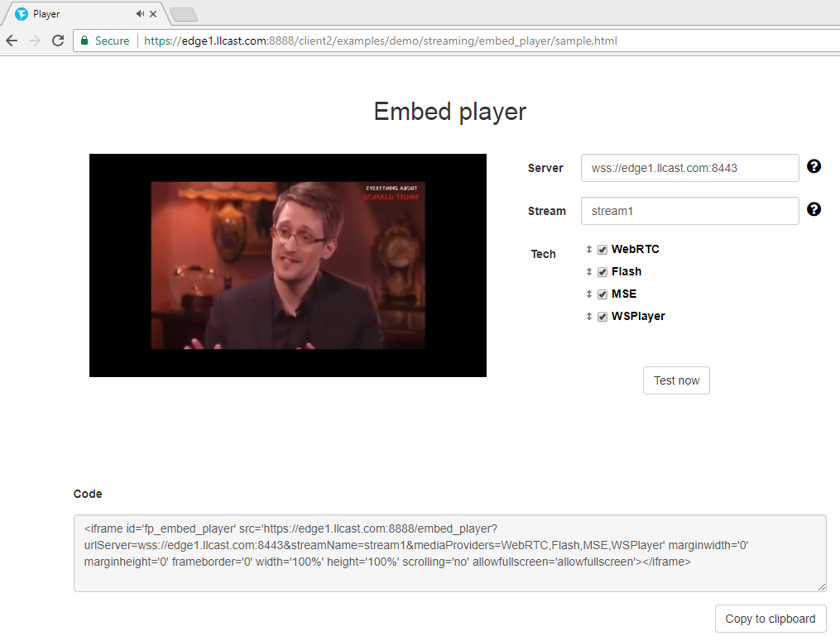Uncheck the WSPlayer checkbox
The width and height of the screenshot is (840, 636).
pos(602,317)
